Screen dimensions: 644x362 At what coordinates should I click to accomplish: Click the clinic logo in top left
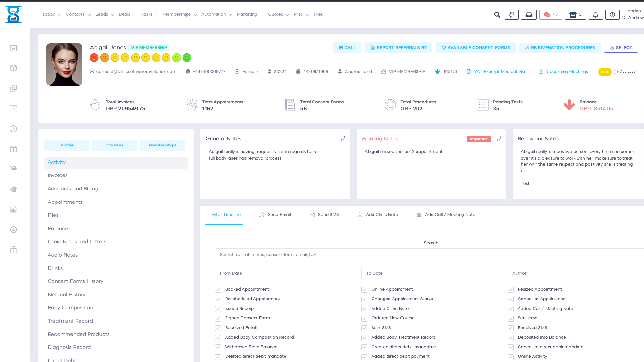point(13,14)
